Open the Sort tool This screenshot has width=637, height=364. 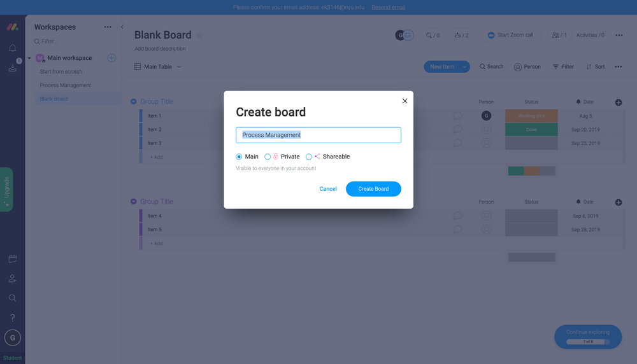(x=595, y=67)
